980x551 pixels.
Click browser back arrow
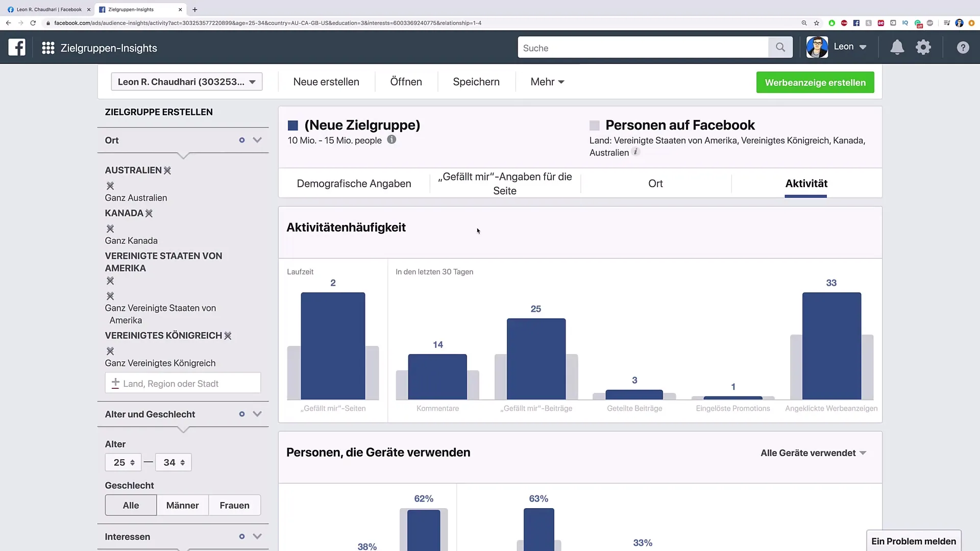(8, 23)
